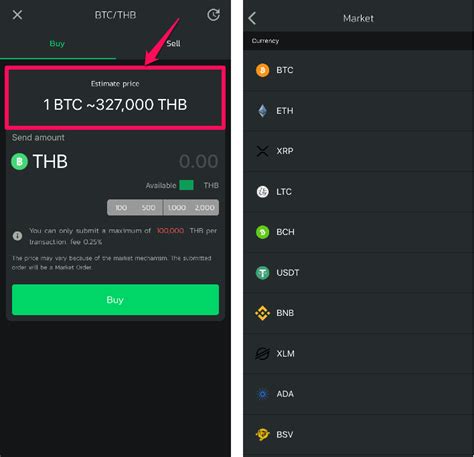Select the ETH coin icon
The height and width of the screenshot is (457, 474).
pos(263,111)
